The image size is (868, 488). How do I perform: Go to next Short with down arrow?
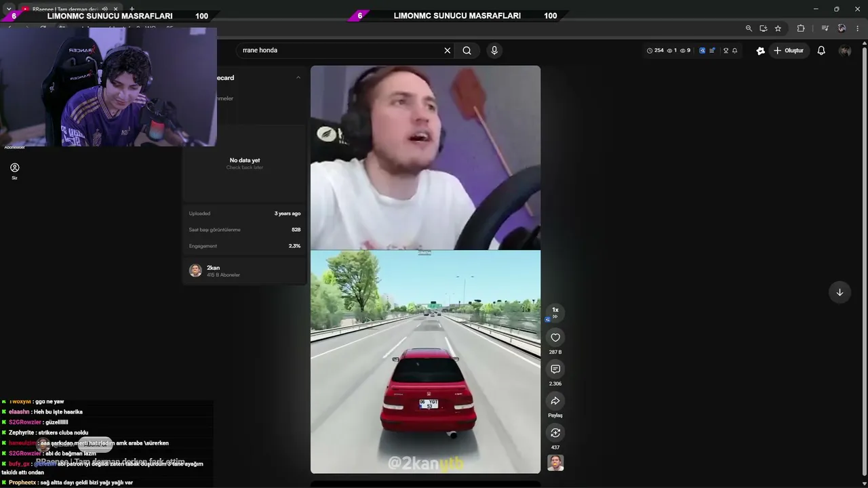coord(840,292)
